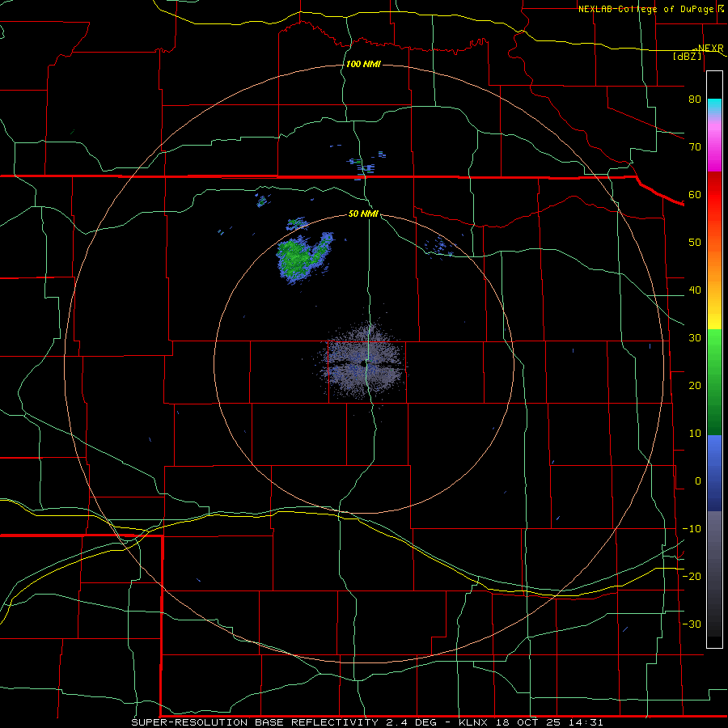Select the 100 NMI range ring label

click(x=363, y=64)
